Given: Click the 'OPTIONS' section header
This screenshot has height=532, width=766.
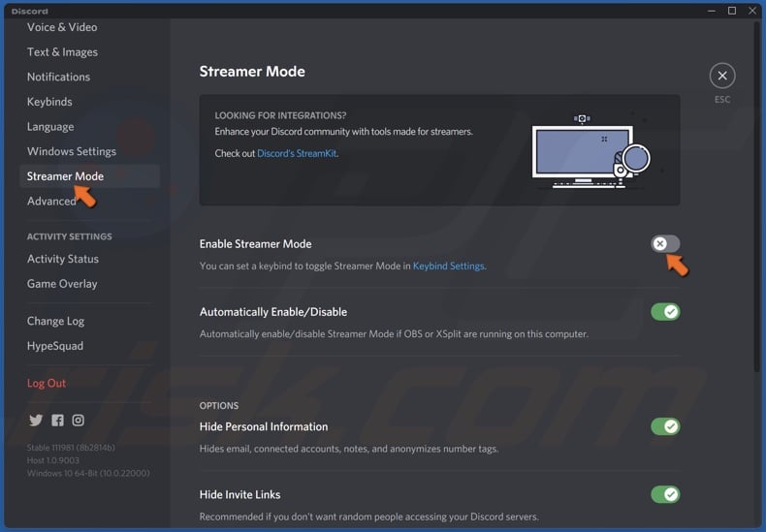Looking at the screenshot, I should click(x=219, y=406).
